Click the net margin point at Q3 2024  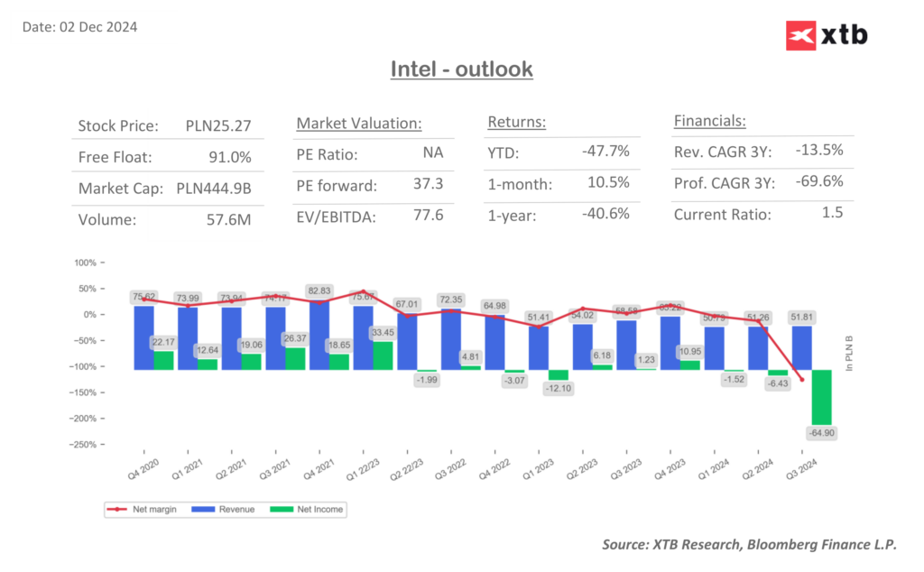pos(802,380)
